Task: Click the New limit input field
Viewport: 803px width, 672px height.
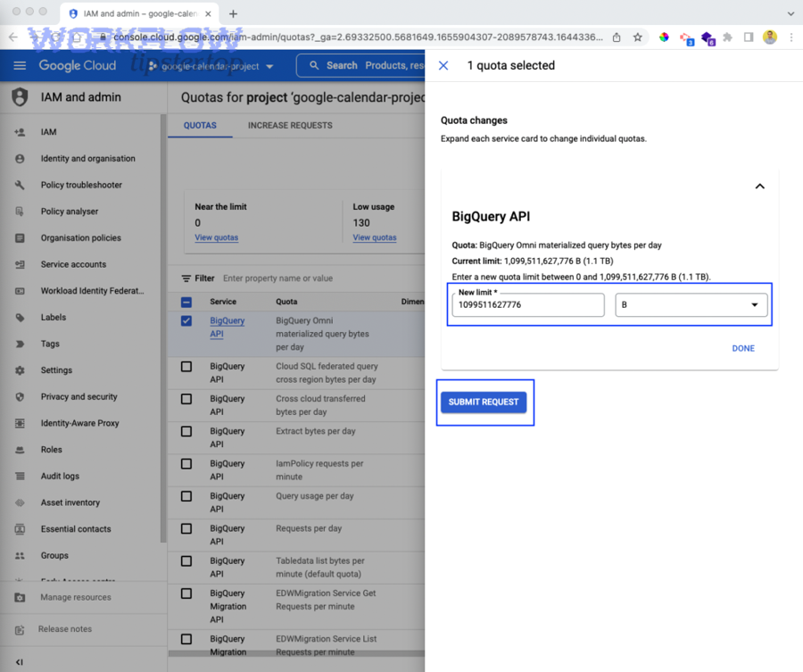Action: (528, 304)
